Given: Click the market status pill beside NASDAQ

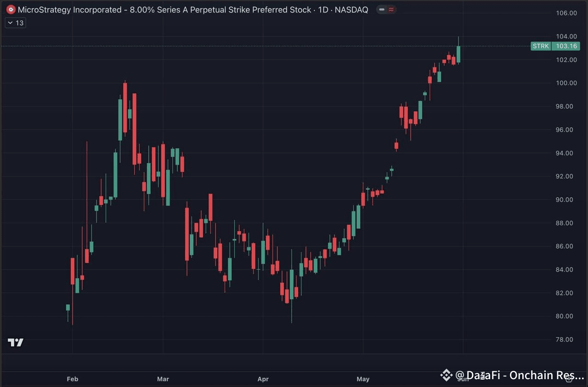Looking at the screenshot, I should 386,9.
